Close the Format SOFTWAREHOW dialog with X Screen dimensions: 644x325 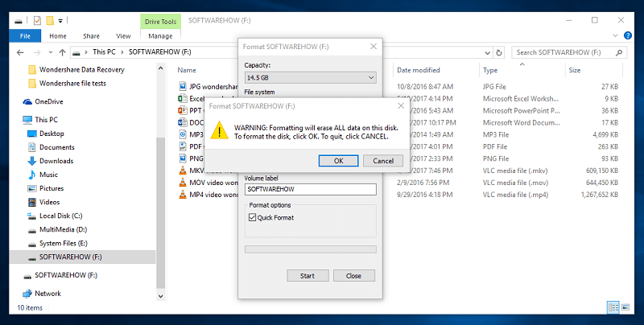click(374, 47)
